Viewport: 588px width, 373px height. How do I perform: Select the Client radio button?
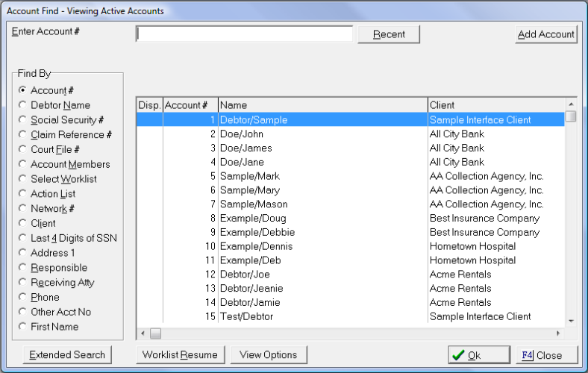coord(23,223)
